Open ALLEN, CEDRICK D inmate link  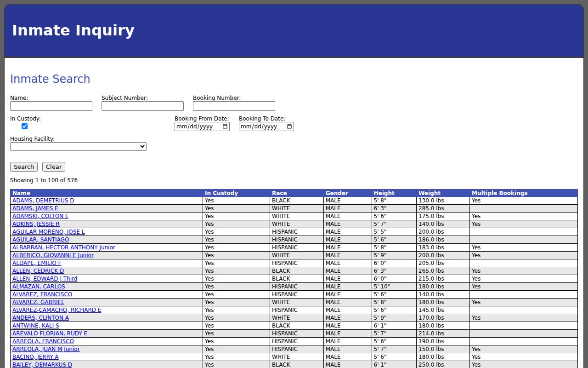[38, 271]
